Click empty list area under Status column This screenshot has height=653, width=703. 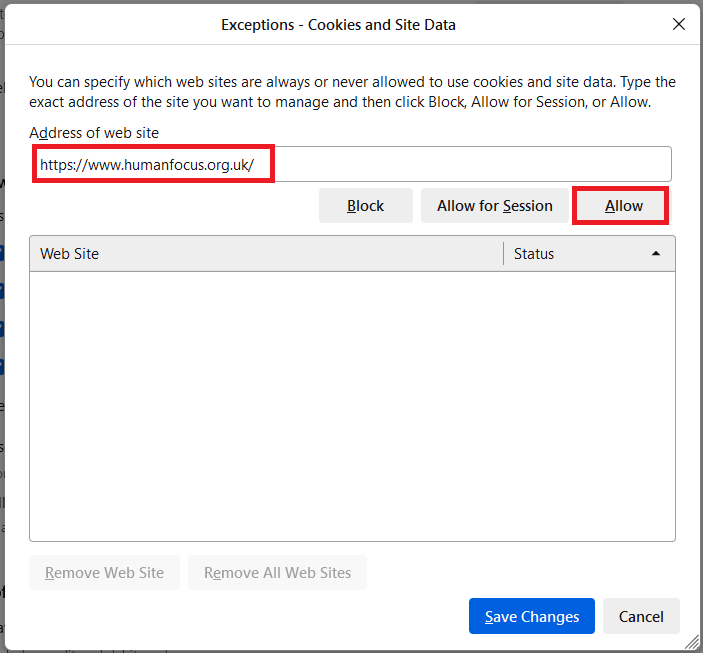[588, 400]
